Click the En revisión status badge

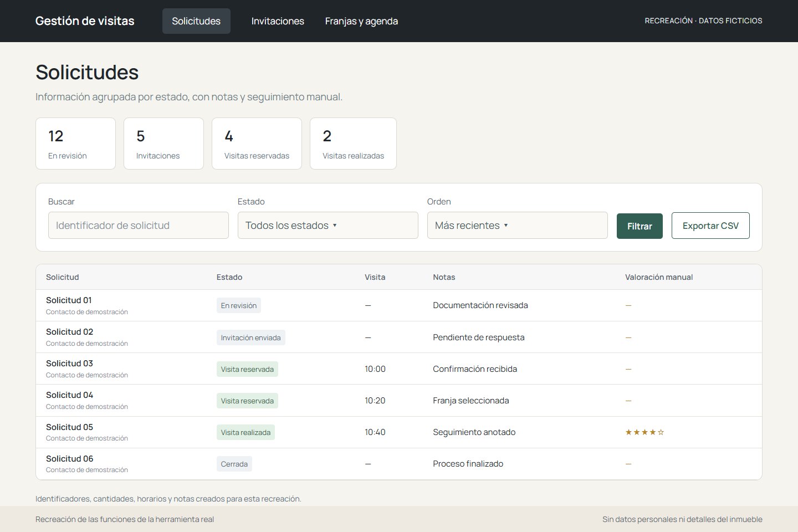(239, 305)
